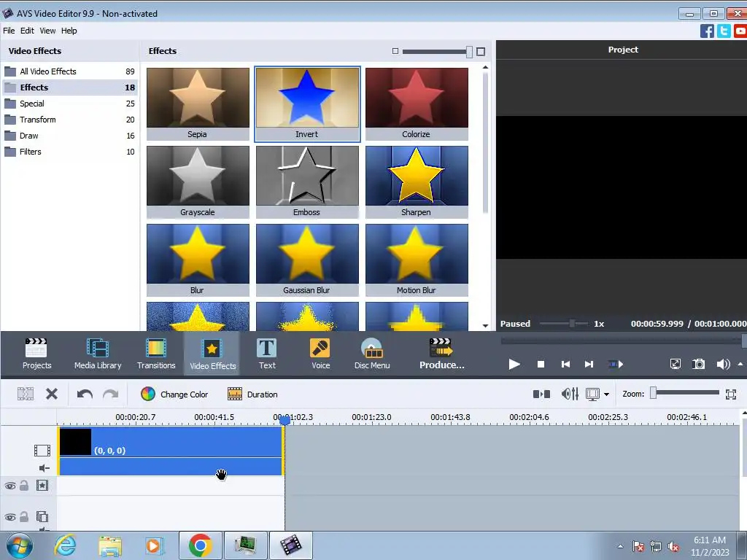Open the timeline view dropdown arrow
Screen dimensions: 747x560
click(x=606, y=394)
